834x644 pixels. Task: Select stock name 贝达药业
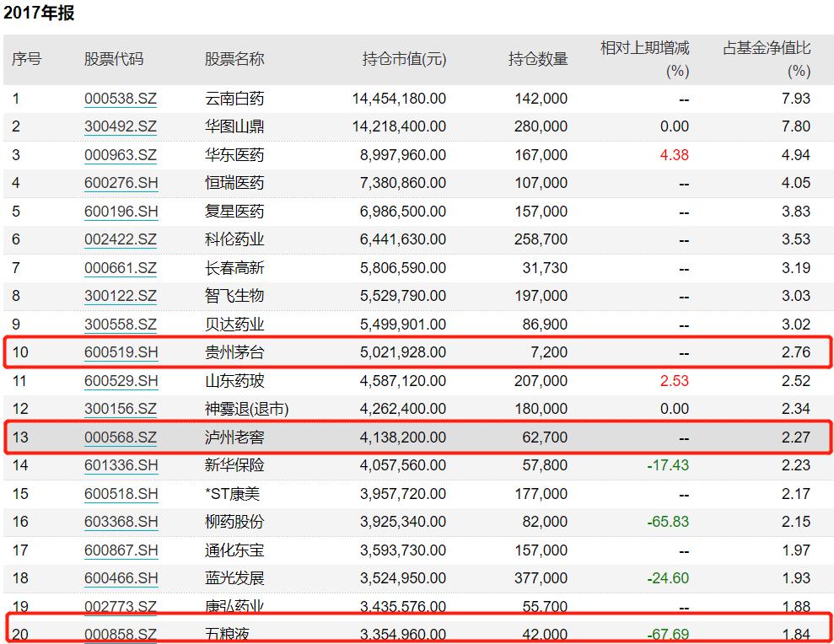click(x=234, y=325)
